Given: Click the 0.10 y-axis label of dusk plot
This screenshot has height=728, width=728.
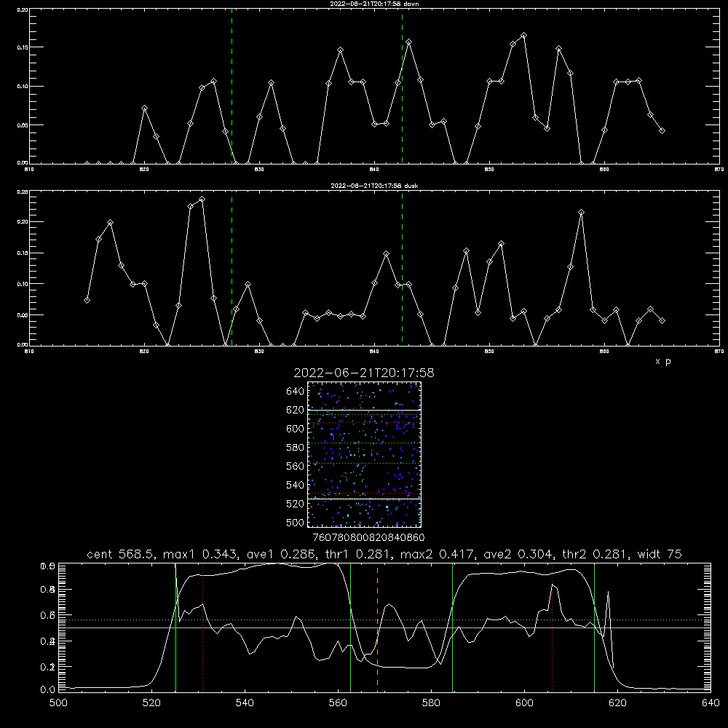Looking at the screenshot, I should tap(23, 284).
